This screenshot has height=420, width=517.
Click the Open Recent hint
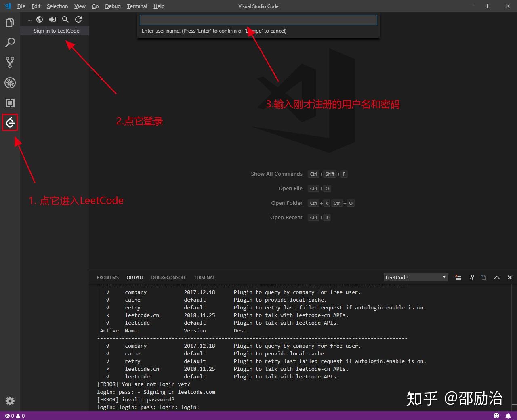[286, 217]
